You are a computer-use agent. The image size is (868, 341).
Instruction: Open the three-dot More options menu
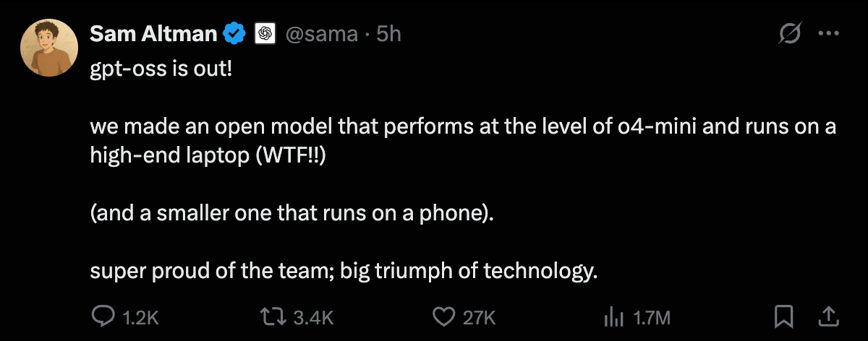coord(828,33)
